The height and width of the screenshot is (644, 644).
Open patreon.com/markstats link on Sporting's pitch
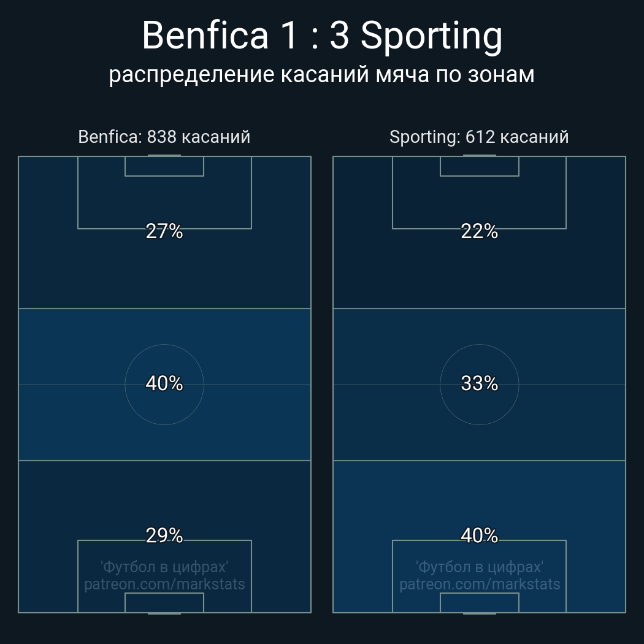click(480, 584)
